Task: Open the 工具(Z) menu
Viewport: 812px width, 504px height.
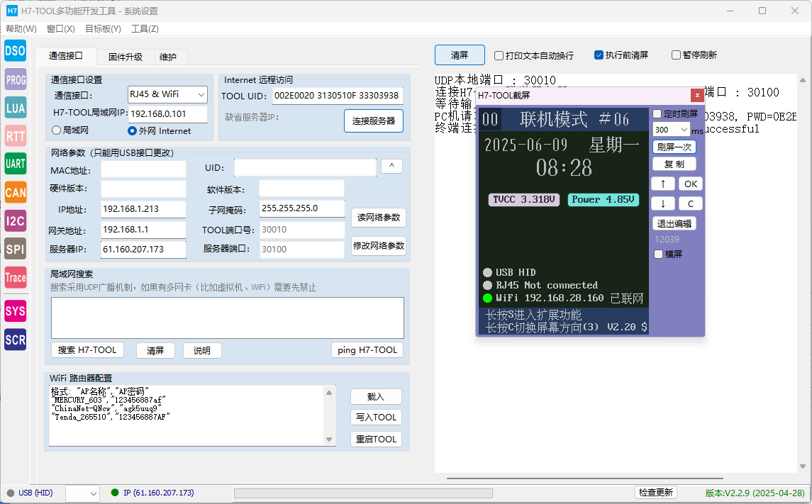Action: click(x=145, y=29)
